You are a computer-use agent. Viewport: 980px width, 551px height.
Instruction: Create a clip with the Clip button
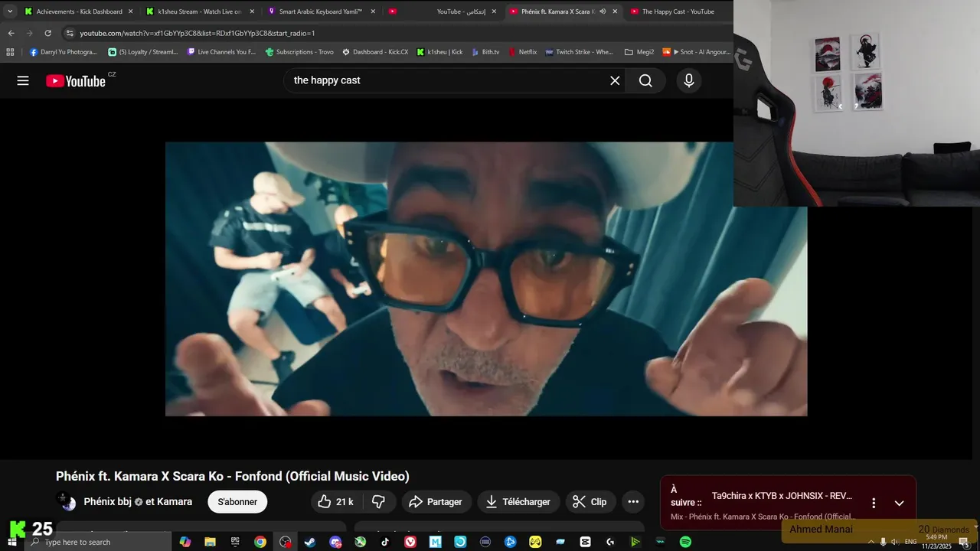pos(590,502)
